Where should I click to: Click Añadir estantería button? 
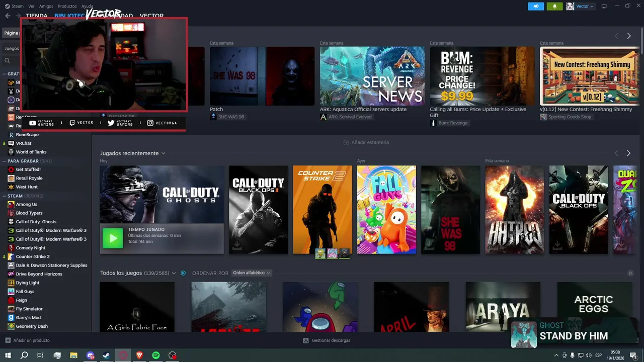point(366,142)
